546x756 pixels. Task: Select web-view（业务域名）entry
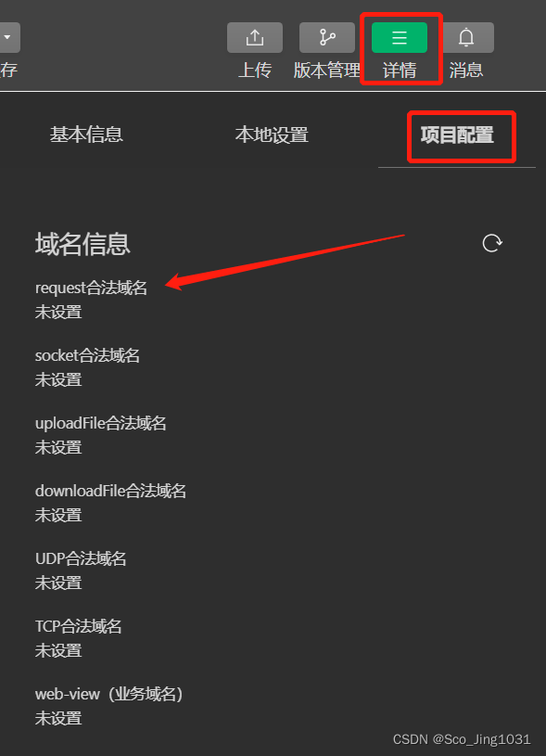point(108,694)
